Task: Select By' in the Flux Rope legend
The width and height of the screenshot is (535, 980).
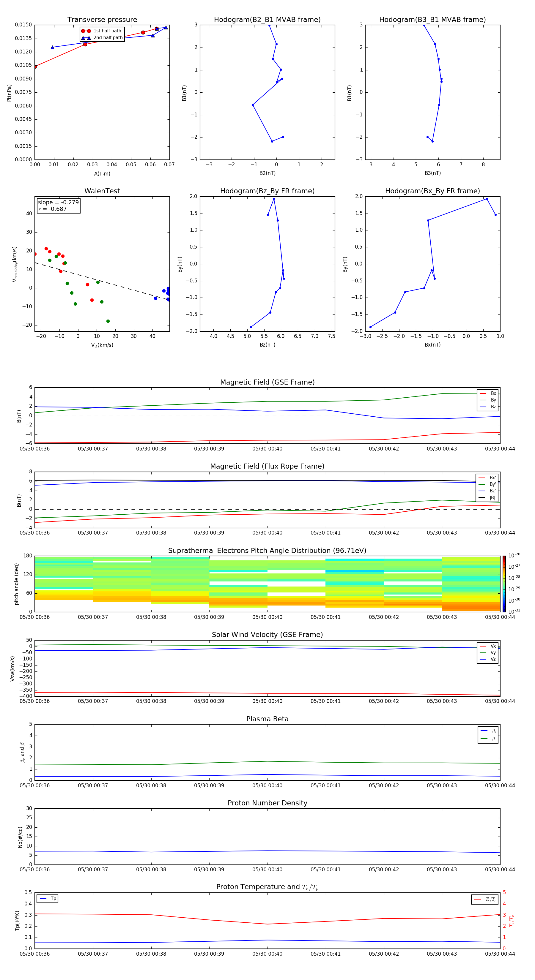Action: coord(487,484)
